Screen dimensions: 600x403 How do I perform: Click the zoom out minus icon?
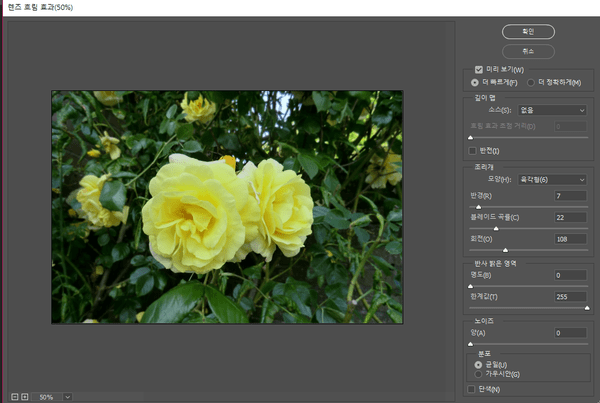click(15, 397)
